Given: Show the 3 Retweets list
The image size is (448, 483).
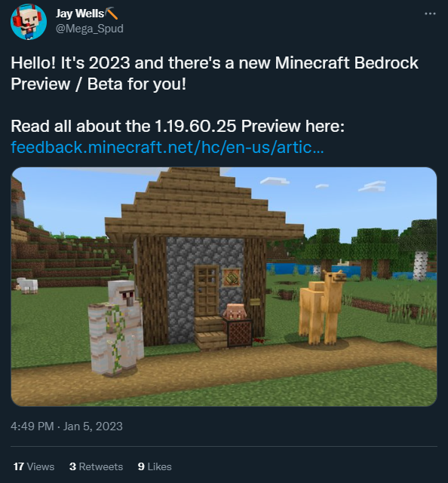Looking at the screenshot, I should point(96,466).
